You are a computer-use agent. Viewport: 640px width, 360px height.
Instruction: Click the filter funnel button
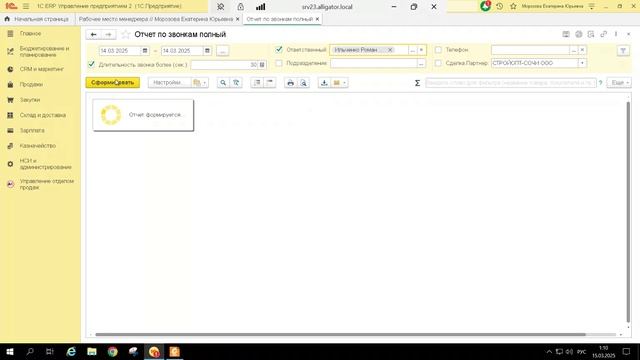(623, 51)
